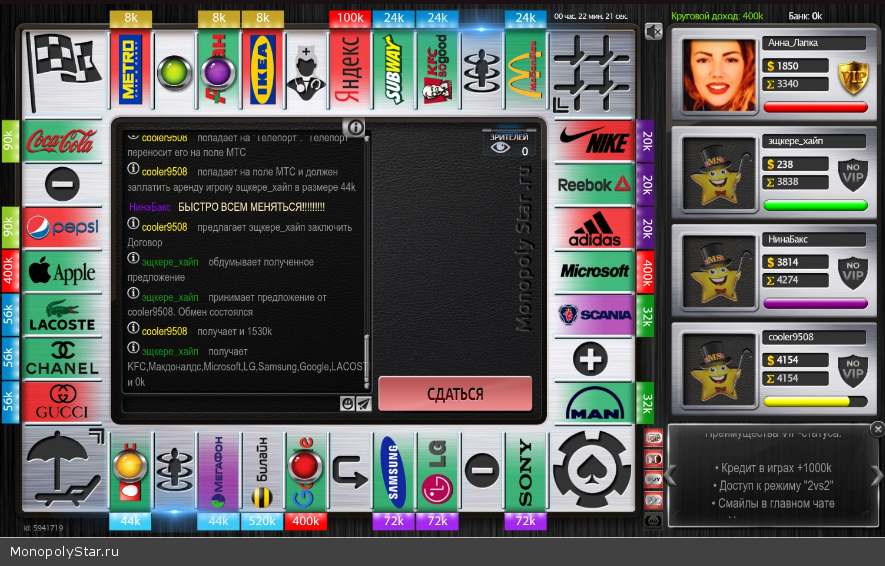Image resolution: width=885 pixels, height=566 pixels.
Task: Open the chat smiley emoji picker
Action: [x=347, y=403]
